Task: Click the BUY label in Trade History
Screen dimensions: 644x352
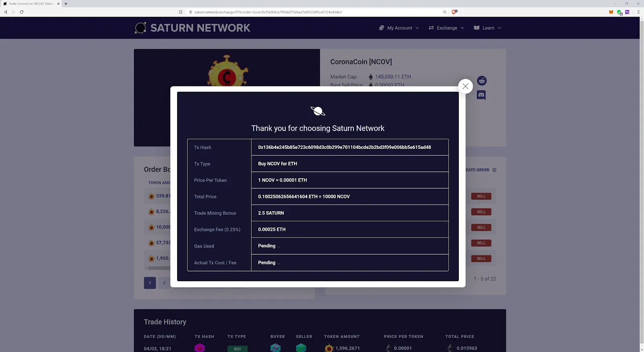Action: pyautogui.click(x=237, y=349)
